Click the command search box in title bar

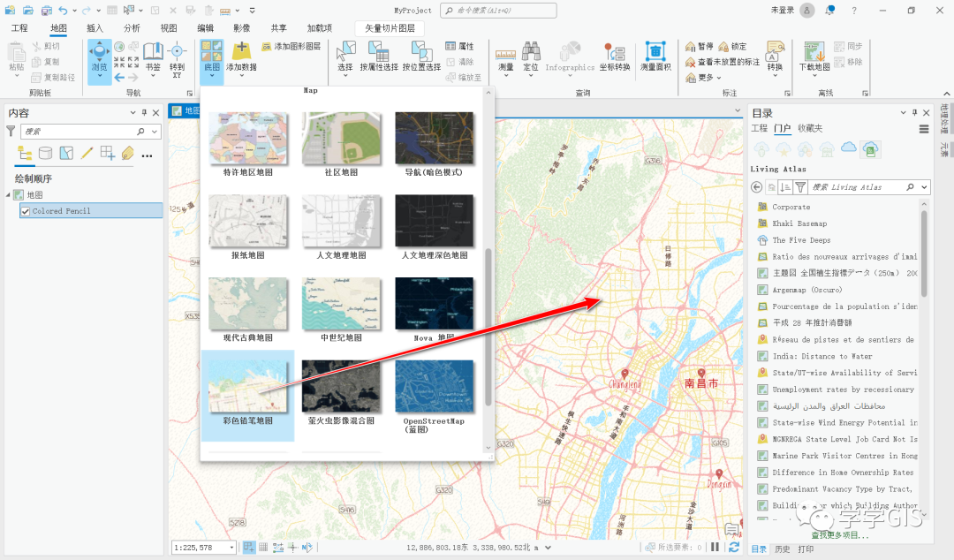[498, 11]
